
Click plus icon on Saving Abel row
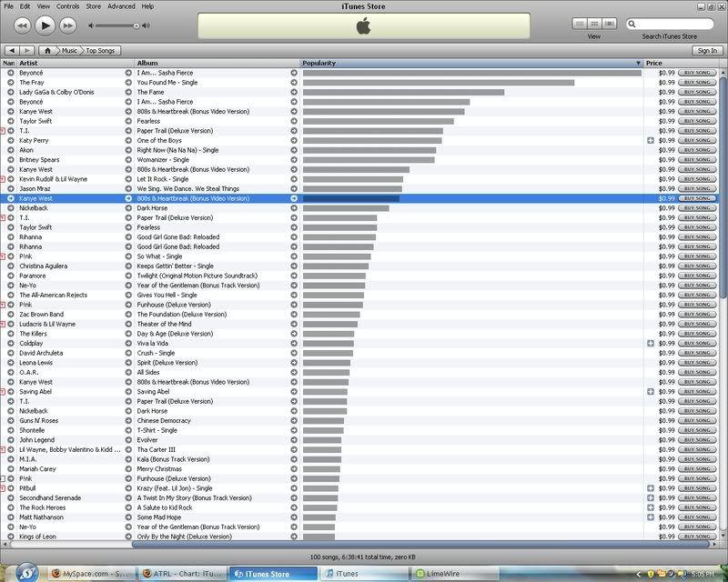pos(651,392)
